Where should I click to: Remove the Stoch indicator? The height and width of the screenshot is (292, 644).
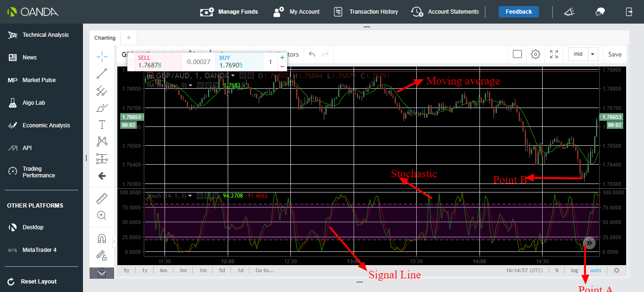215,195
